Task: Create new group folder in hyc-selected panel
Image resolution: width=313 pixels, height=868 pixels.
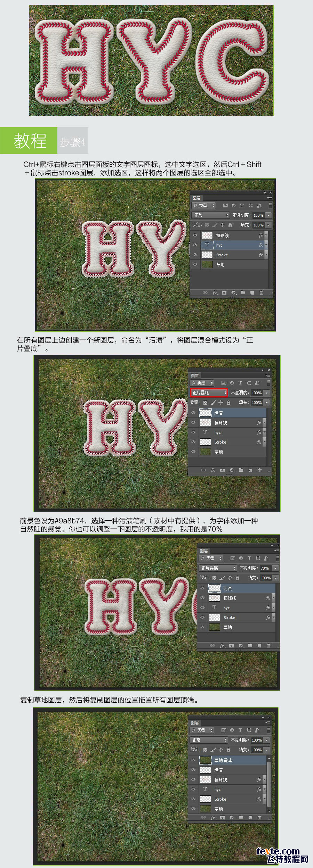Action: pos(243,293)
